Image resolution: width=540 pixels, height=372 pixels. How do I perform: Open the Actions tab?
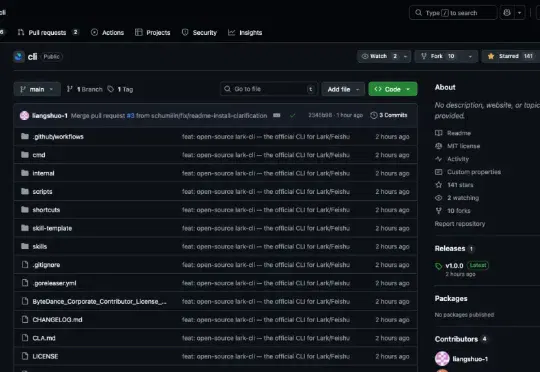107,32
